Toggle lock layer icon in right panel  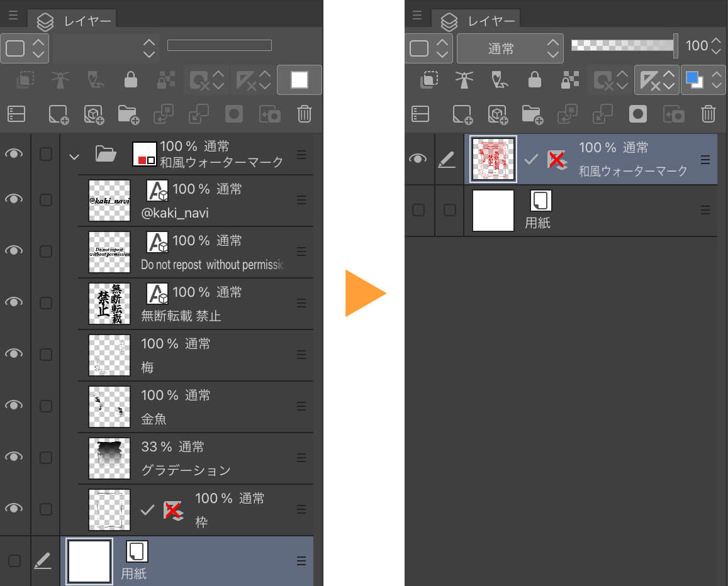(534, 80)
